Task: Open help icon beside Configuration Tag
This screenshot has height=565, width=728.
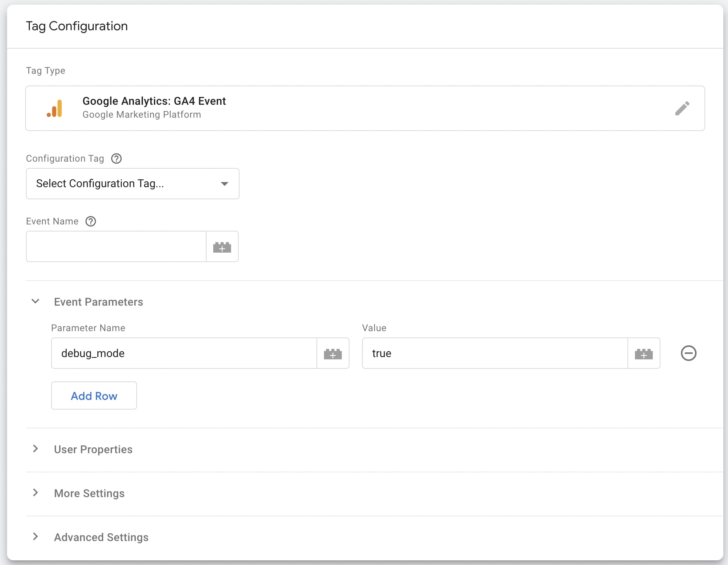Action: coord(117,159)
